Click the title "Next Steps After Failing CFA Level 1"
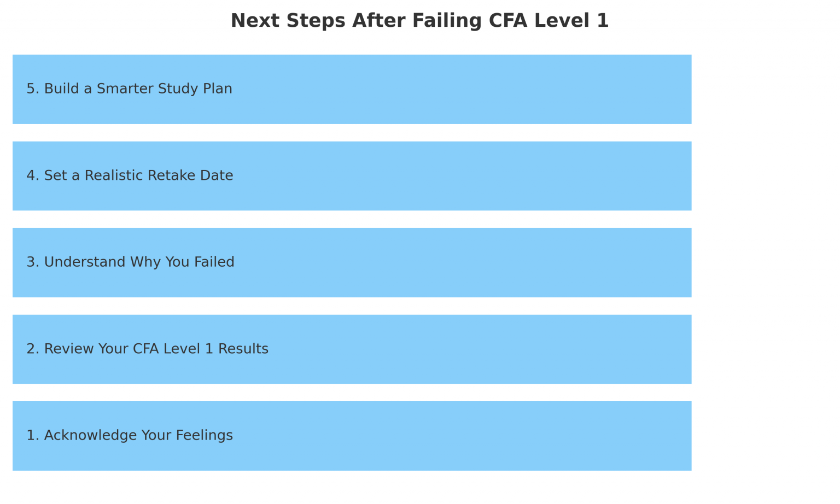This screenshot has width=840, height=504. (419, 21)
